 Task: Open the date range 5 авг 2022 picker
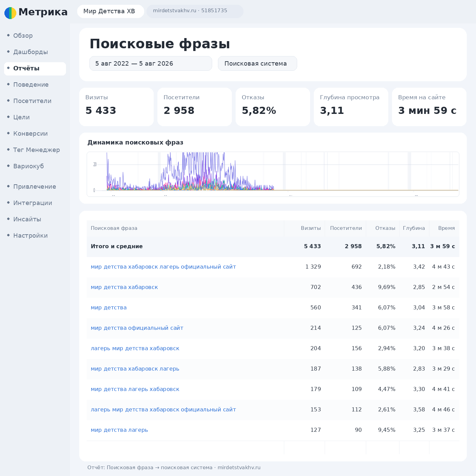click(151, 64)
